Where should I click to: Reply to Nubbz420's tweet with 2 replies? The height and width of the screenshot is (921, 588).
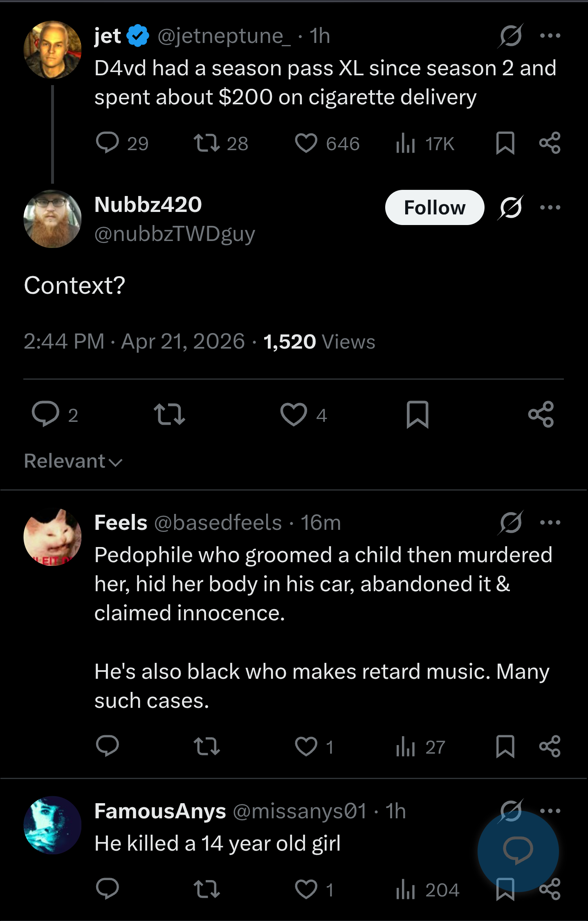pyautogui.click(x=45, y=415)
